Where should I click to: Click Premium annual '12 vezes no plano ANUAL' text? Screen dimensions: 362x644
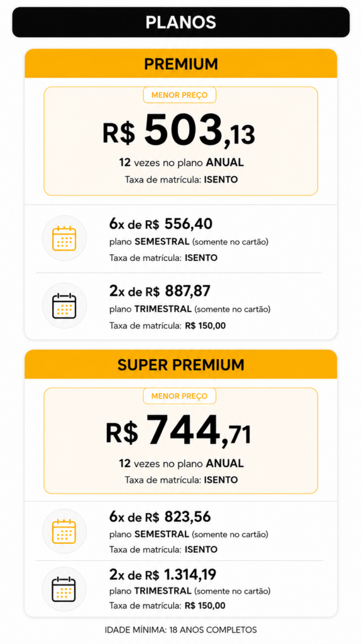pos(182,162)
